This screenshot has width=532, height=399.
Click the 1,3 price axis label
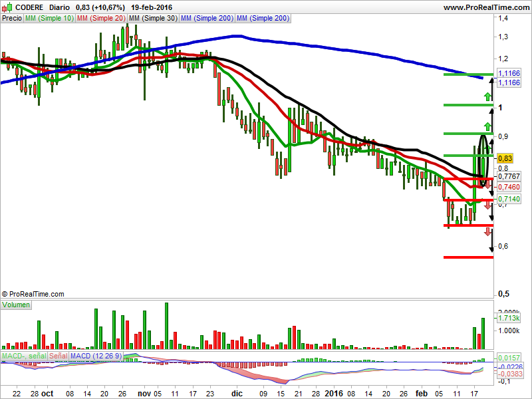point(503,37)
